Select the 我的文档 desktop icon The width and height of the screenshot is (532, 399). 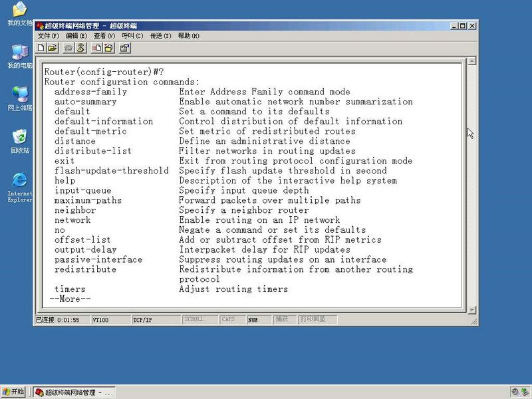(20, 14)
